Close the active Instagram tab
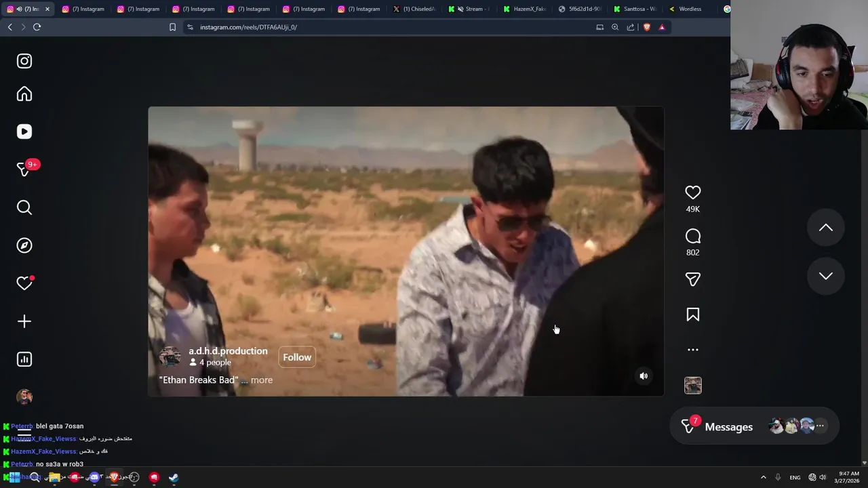The image size is (868, 488). [47, 9]
